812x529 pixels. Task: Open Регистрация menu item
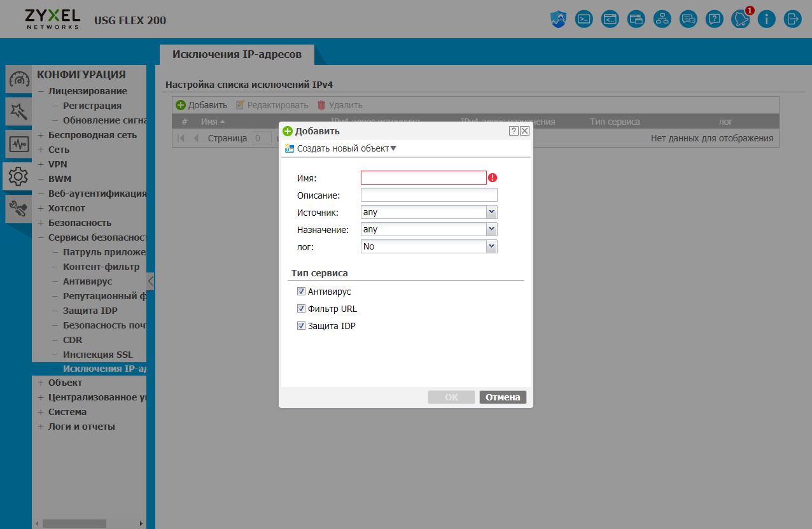pyautogui.click(x=92, y=106)
